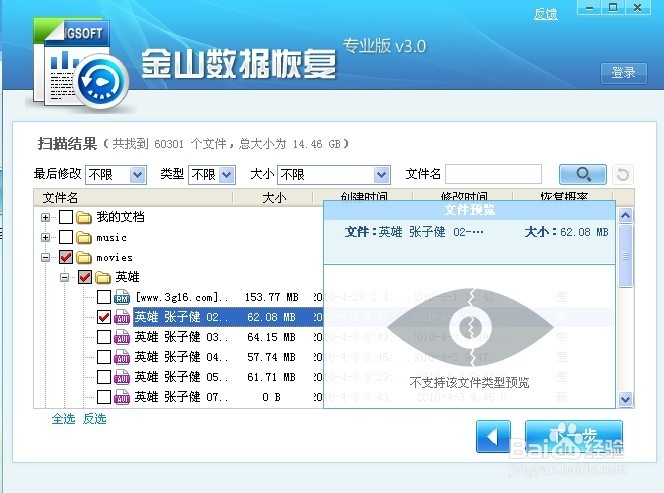Open the 最后修改 dropdown
The width and height of the screenshot is (664, 493).
[116, 174]
